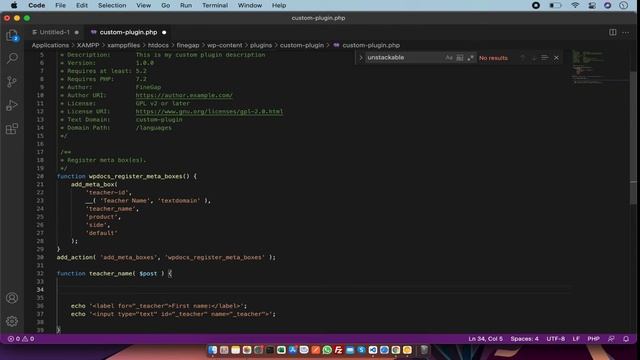Viewport: 640px width, 360px height.
Task: Open Control Center in menu bar
Action: pos(592,5)
